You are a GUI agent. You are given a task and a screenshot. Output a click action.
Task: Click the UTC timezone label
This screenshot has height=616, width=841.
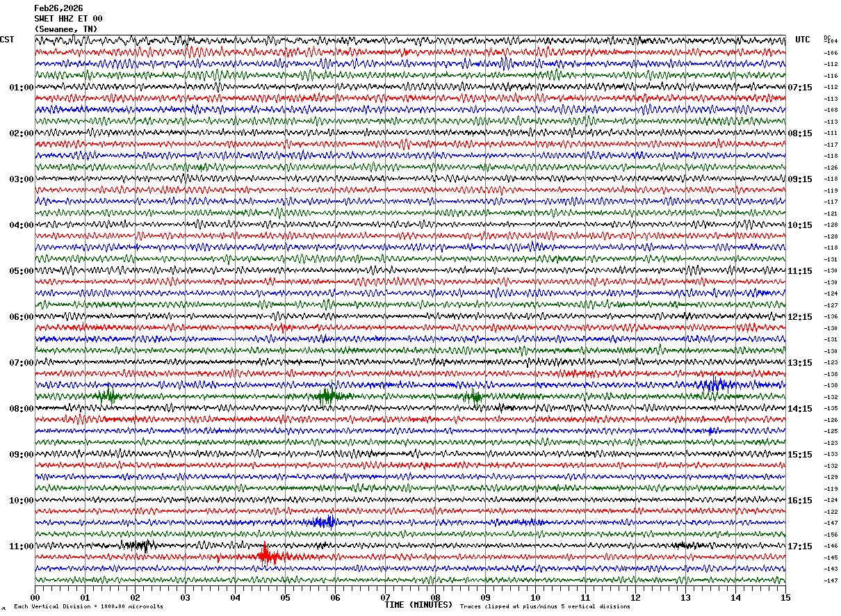point(803,40)
